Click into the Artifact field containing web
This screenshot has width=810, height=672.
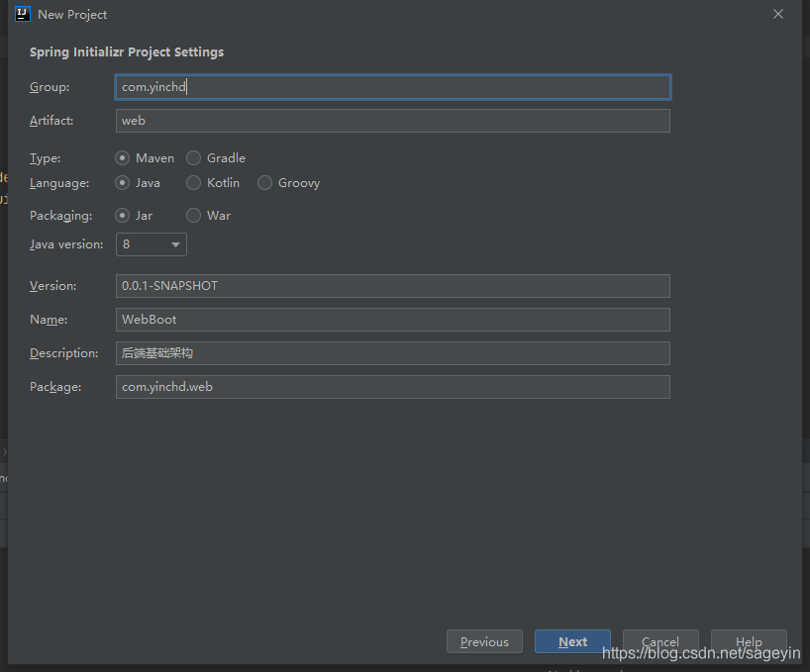pos(393,121)
